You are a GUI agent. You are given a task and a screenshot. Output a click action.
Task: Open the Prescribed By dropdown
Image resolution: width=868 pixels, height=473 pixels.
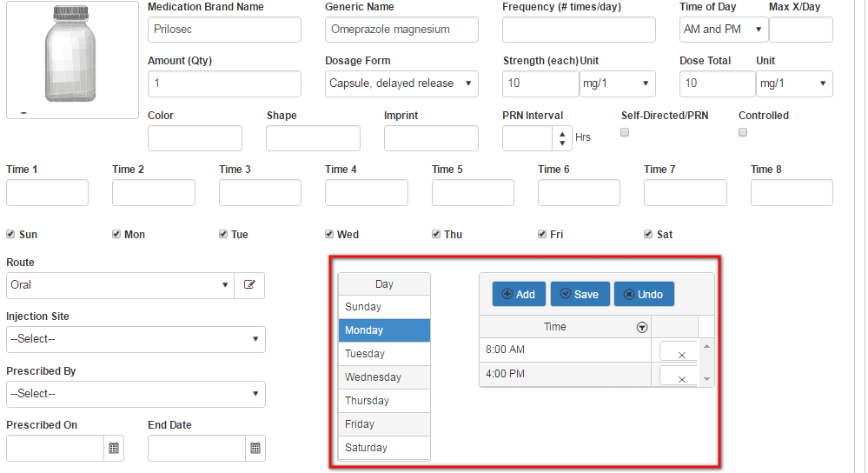pyautogui.click(x=136, y=394)
